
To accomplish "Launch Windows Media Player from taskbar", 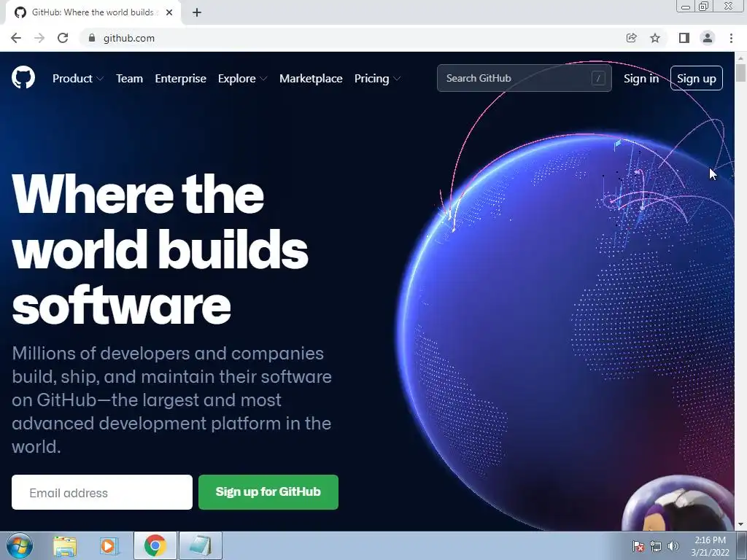I will pos(109,546).
